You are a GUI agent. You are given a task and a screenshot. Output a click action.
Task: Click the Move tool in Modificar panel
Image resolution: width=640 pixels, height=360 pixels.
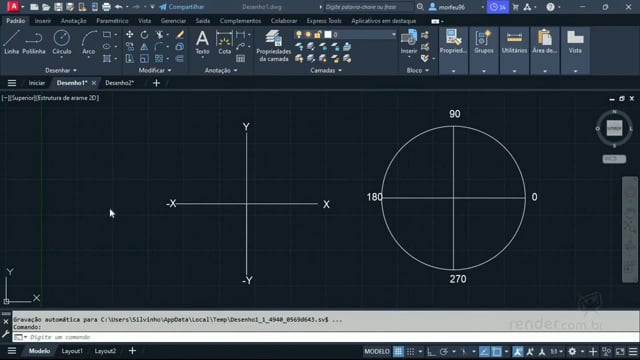(x=129, y=35)
